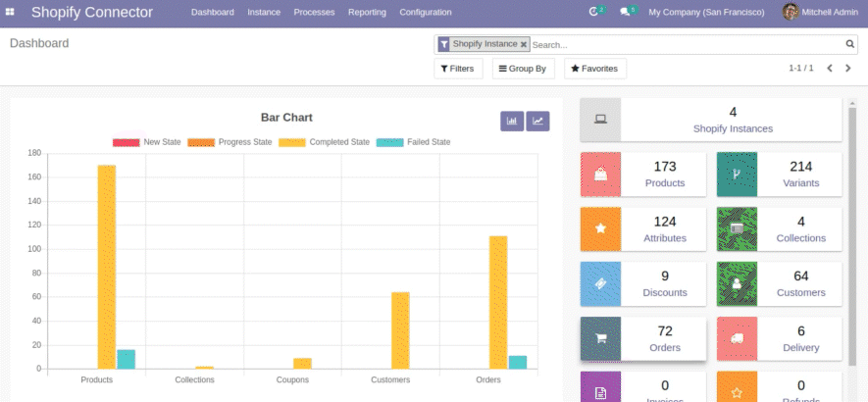Expand the Group By dropdown

pyautogui.click(x=523, y=69)
